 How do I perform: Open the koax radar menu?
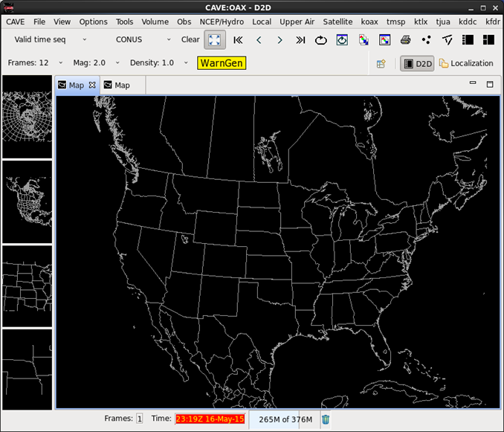click(x=369, y=22)
